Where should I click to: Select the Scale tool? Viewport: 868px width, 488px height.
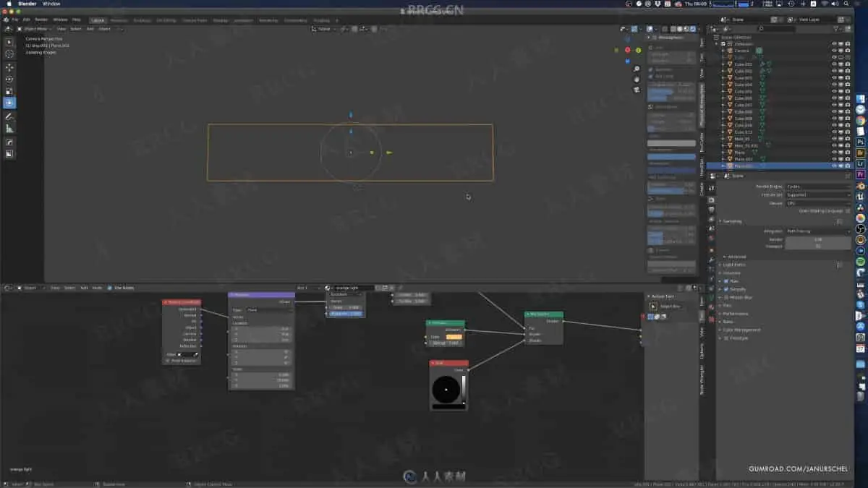pyautogui.click(x=9, y=92)
